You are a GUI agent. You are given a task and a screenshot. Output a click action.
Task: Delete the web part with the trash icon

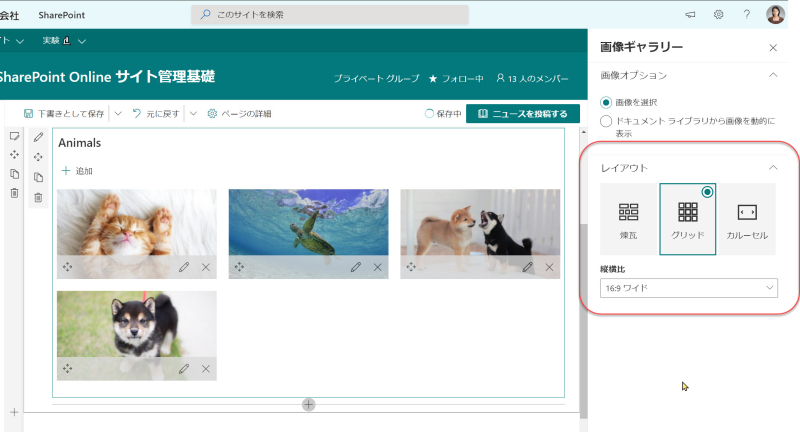point(38,197)
